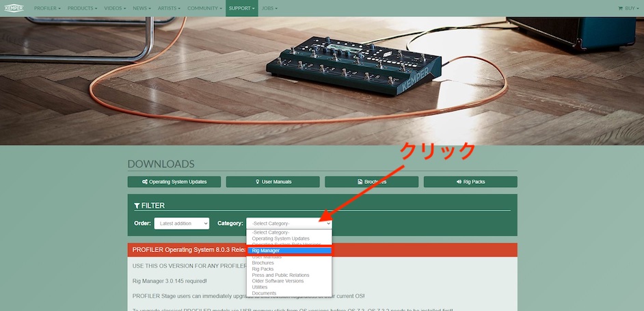Open the COMMUNITY navigation menu
This screenshot has width=644, height=311.
204,8
